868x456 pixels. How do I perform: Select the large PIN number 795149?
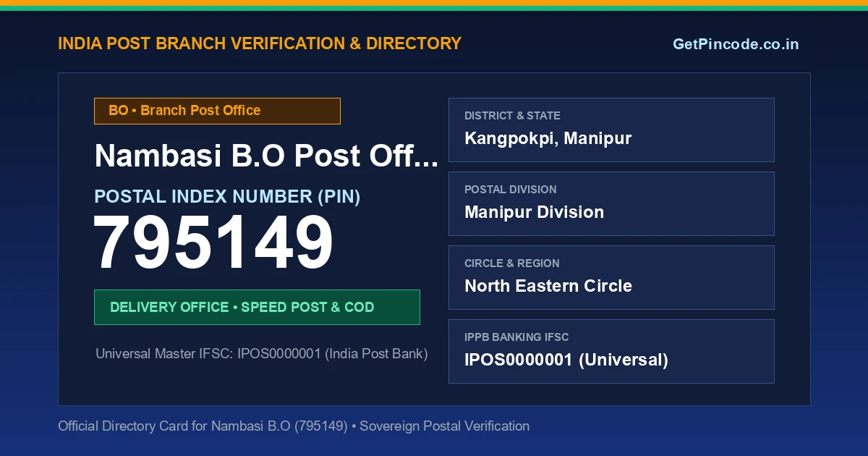213,243
